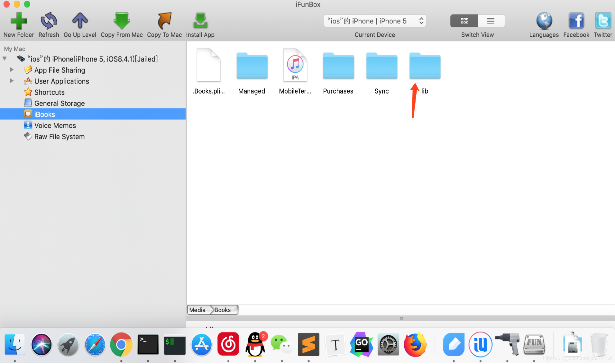The height and width of the screenshot is (364, 615).
Task: Open the Current Device dropdown
Action: 375,21
